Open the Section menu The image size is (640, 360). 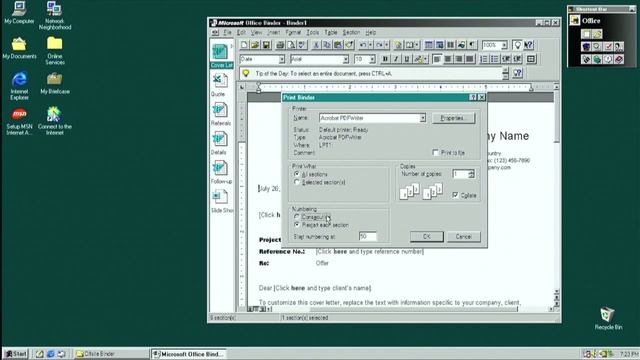[351, 32]
